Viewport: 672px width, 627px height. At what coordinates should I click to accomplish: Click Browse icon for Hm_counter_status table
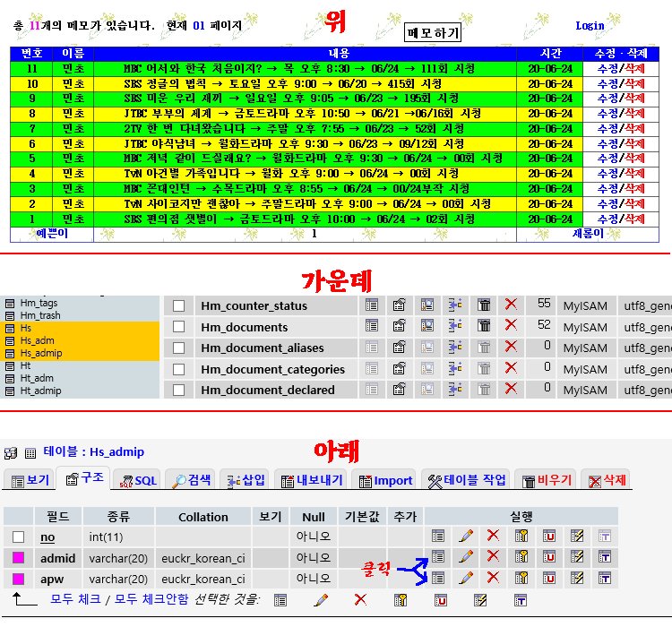coord(372,305)
